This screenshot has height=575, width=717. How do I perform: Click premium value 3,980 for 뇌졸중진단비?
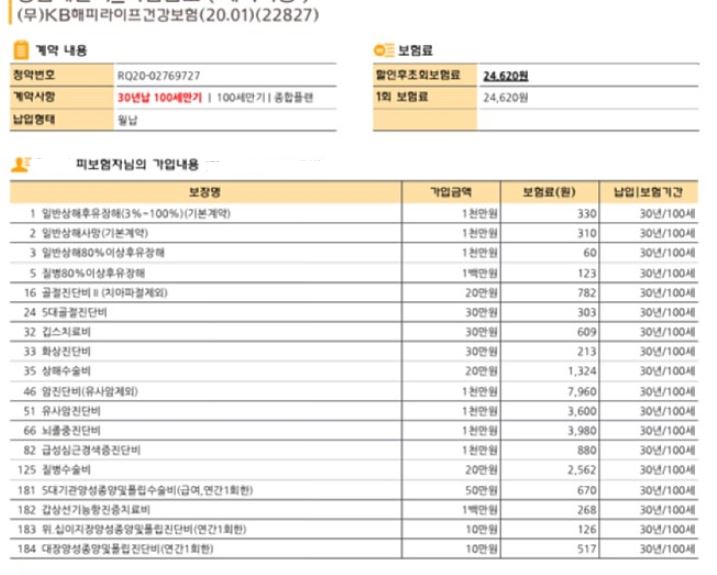(x=582, y=431)
